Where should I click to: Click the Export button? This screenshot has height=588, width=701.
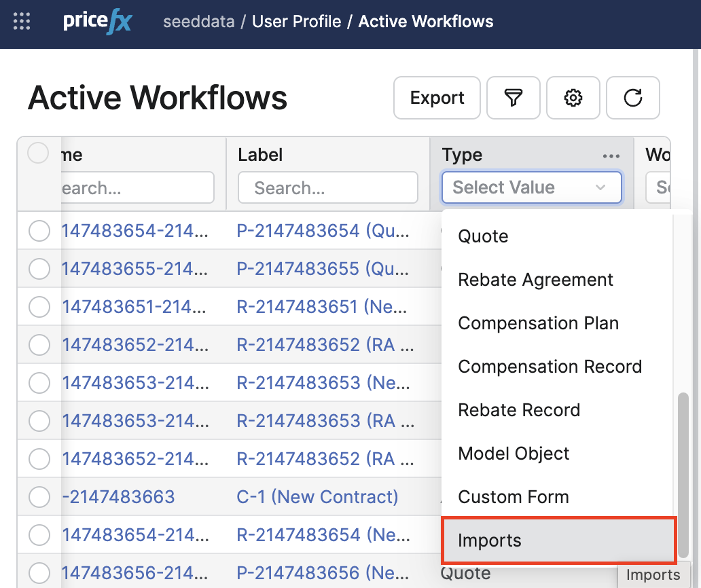[437, 98]
